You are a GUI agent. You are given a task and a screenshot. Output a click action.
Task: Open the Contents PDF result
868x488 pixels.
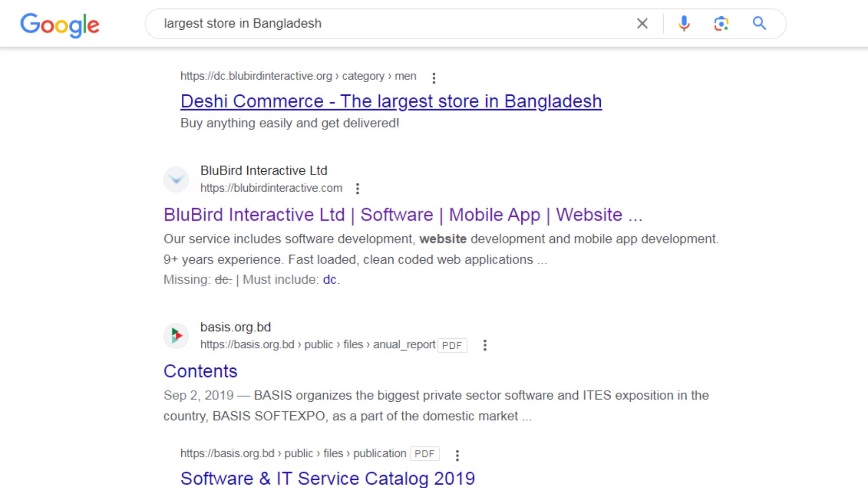tap(200, 371)
